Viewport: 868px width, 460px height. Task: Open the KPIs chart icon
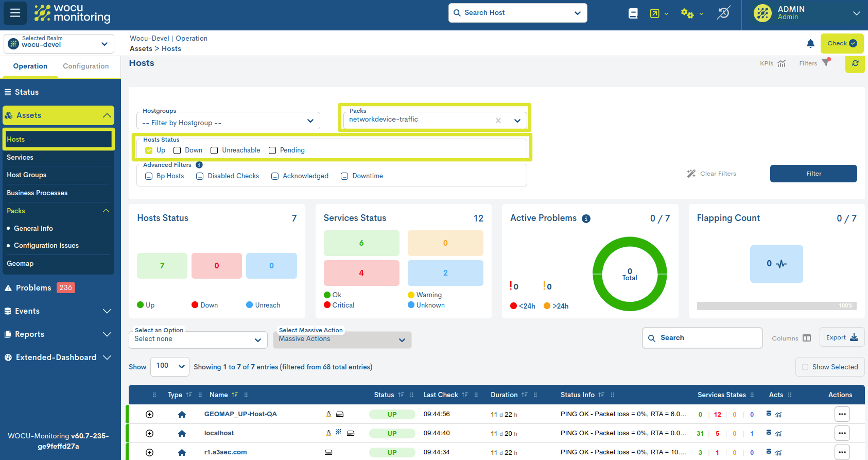781,63
